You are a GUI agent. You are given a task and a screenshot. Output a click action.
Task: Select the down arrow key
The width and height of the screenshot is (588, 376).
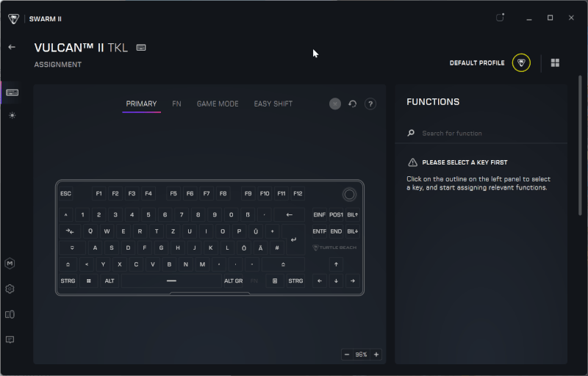coord(336,281)
